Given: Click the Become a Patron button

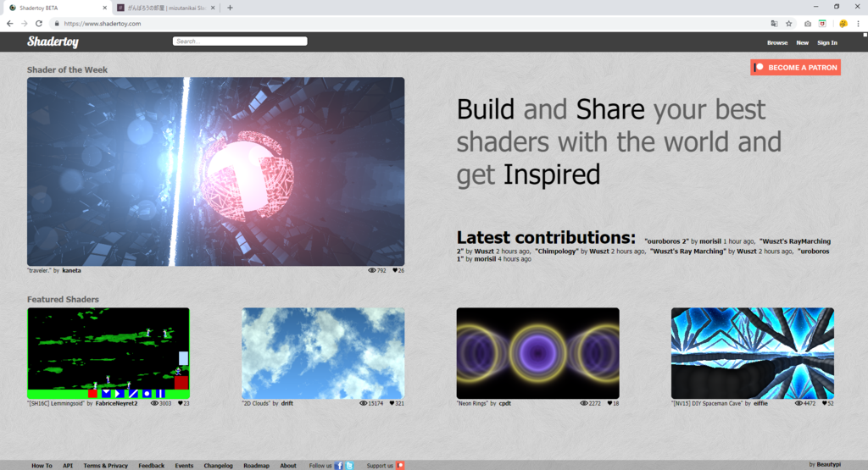Looking at the screenshot, I should point(795,68).
